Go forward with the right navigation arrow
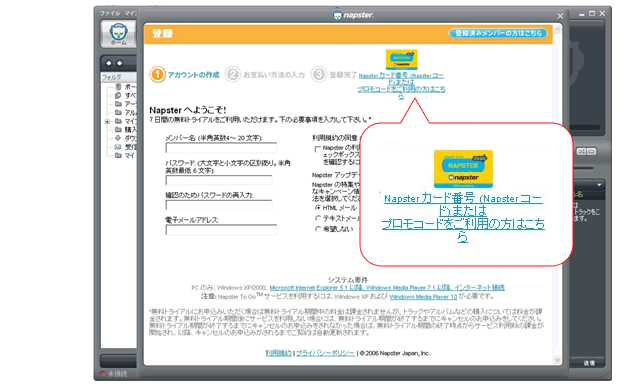The width and height of the screenshot is (625, 389). pyautogui.click(x=119, y=63)
